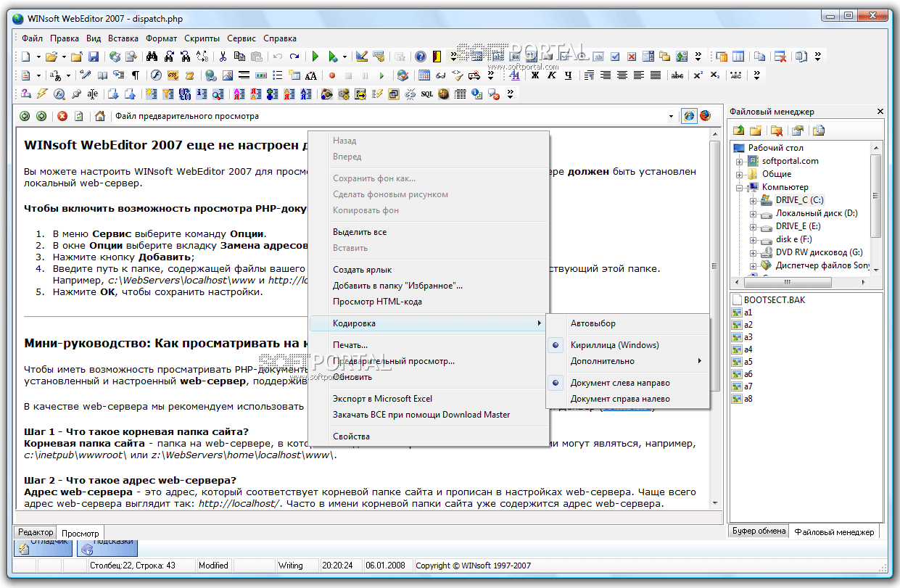Expand the DVD RW дисковод (G:) node
The width and height of the screenshot is (900, 588).
click(754, 252)
